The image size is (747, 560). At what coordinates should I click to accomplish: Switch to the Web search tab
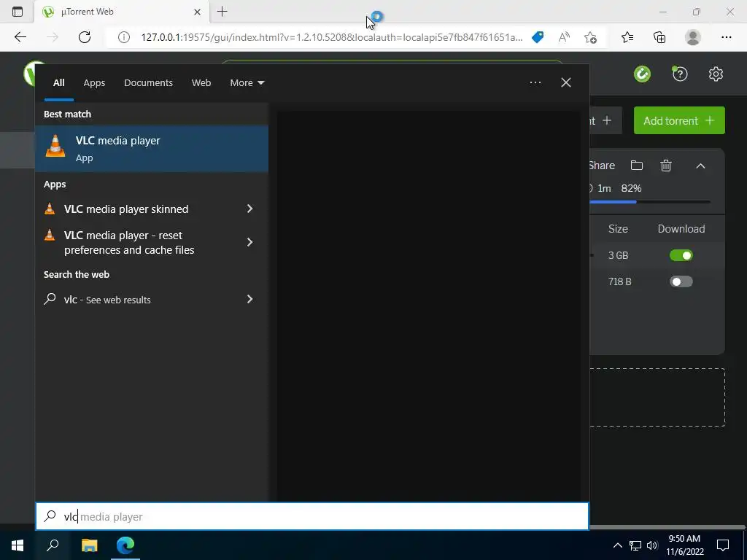pyautogui.click(x=201, y=83)
